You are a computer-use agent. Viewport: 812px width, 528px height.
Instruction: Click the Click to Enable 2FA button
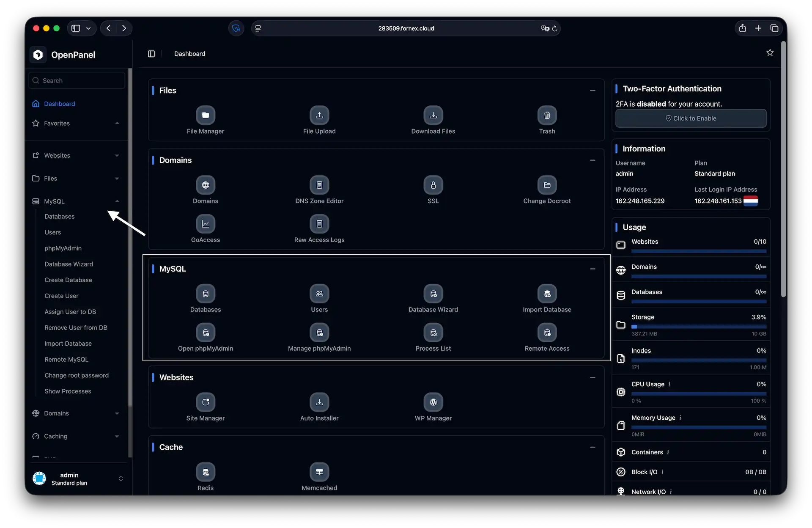point(691,118)
